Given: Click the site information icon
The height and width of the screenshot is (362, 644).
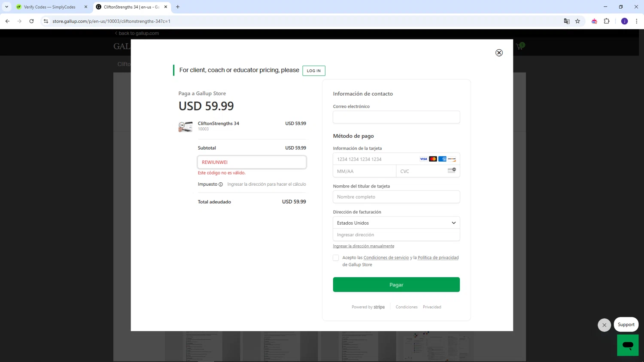Looking at the screenshot, I should 46,21.
